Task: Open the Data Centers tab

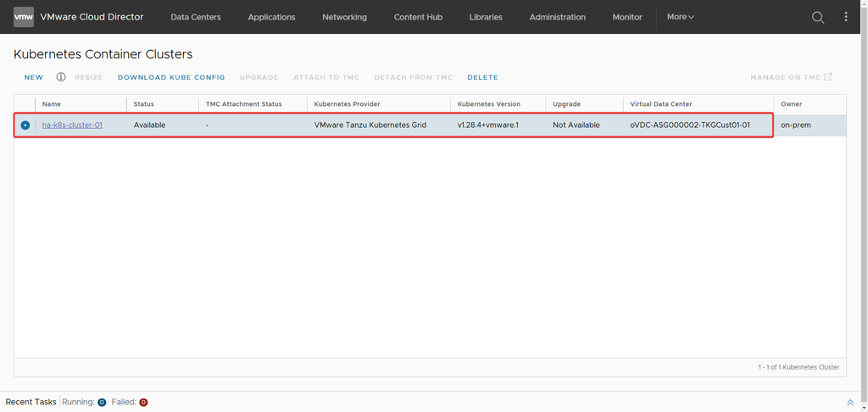Action: coord(196,17)
